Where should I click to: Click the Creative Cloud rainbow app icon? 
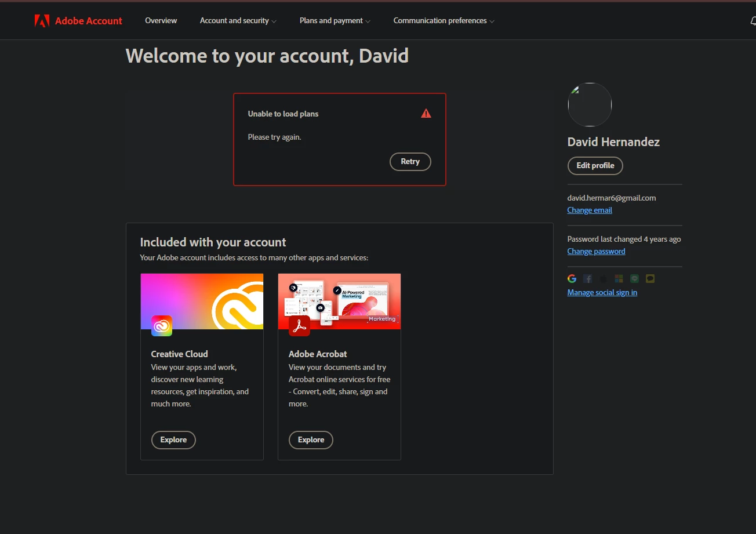[162, 326]
